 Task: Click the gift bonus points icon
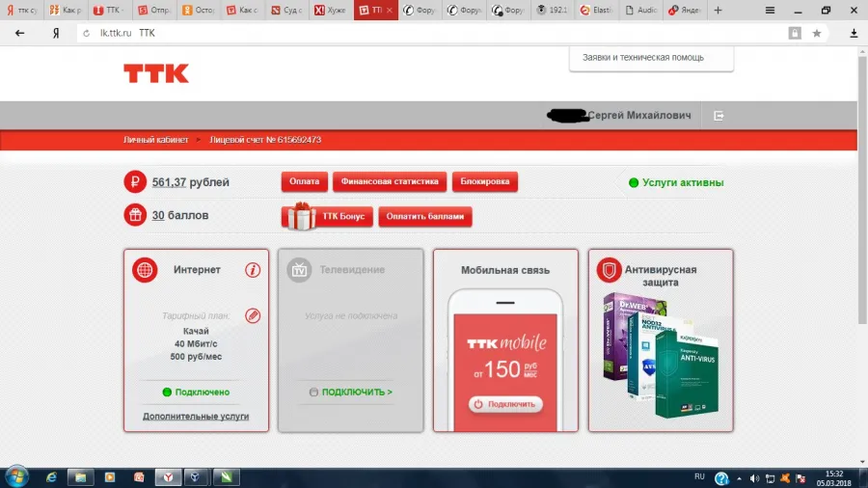click(x=135, y=215)
